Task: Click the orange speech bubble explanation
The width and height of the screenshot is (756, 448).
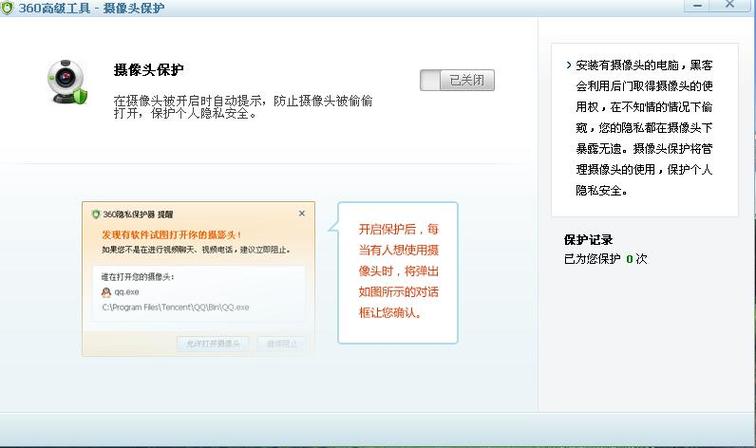Action: [x=398, y=273]
